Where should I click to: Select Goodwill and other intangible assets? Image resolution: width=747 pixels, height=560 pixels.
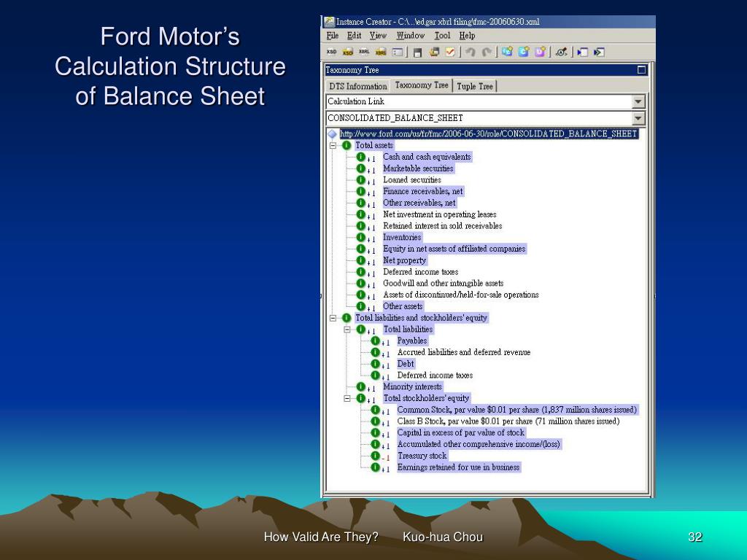pyautogui.click(x=443, y=284)
